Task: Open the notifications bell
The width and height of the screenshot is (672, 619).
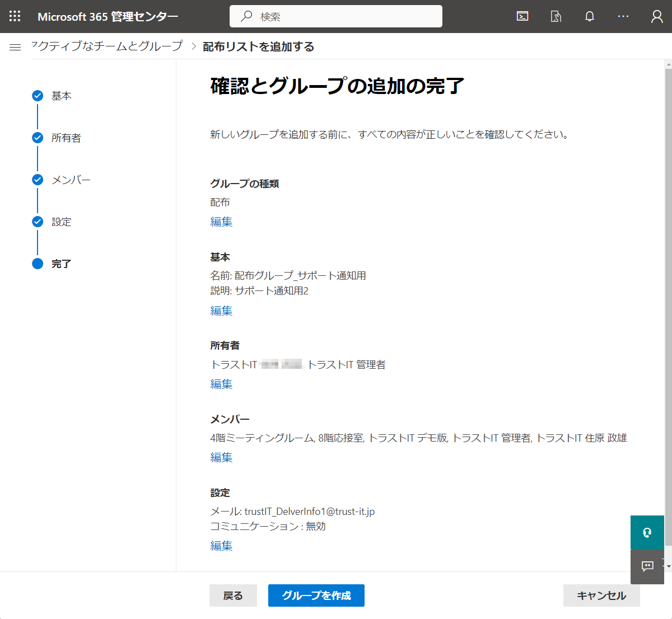Action: pyautogui.click(x=590, y=16)
